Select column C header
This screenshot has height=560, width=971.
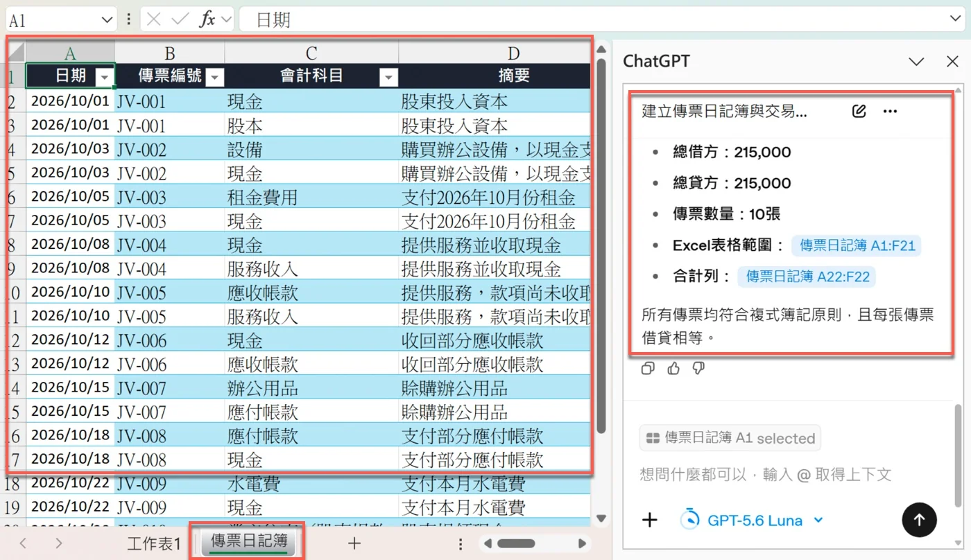click(311, 53)
